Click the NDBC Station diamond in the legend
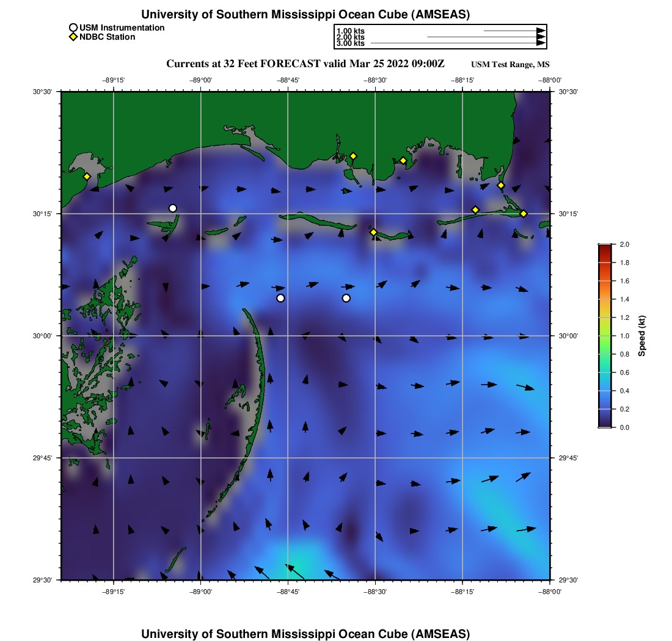 73,37
